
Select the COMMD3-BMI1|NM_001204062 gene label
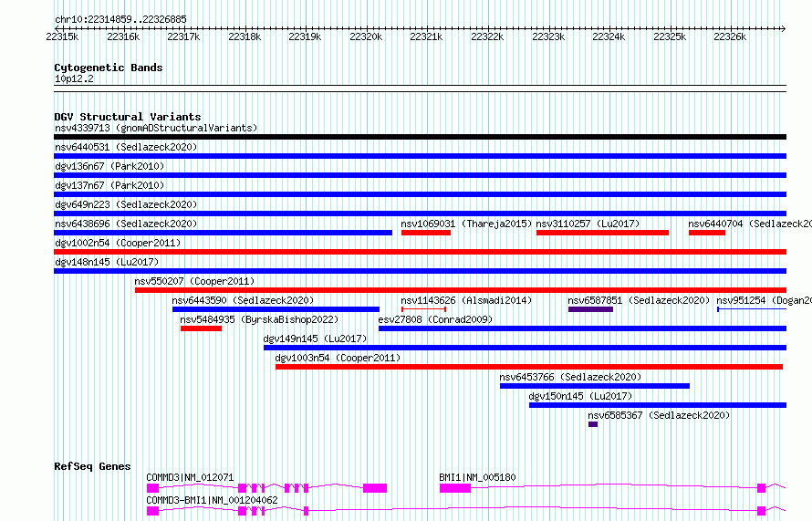point(213,500)
